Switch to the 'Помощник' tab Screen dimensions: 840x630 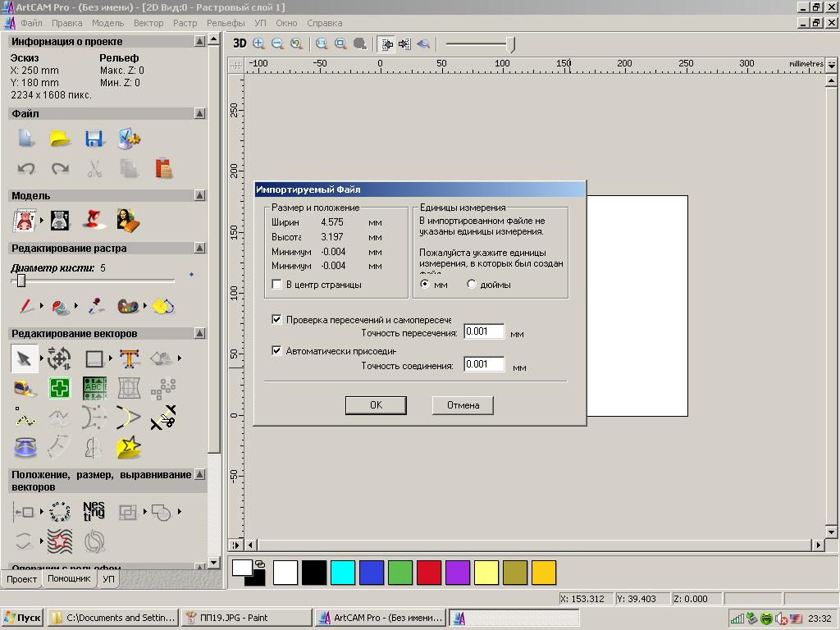pos(69,578)
